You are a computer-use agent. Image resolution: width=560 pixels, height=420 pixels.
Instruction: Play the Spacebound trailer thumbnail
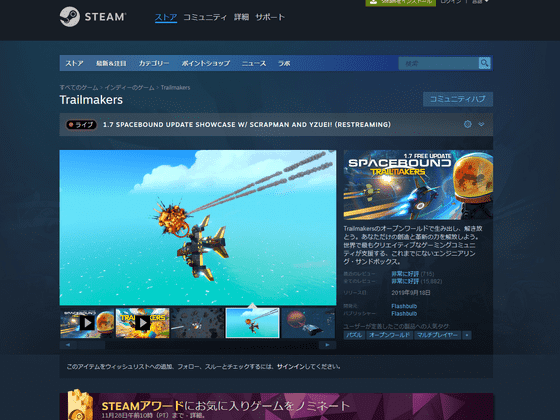tap(87, 323)
